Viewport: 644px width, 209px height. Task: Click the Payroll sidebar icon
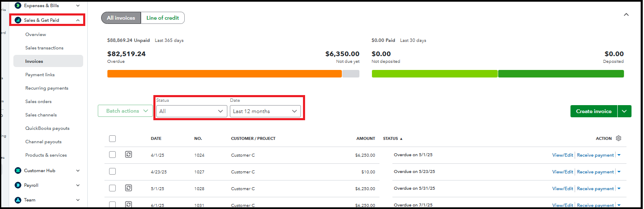[x=18, y=185]
